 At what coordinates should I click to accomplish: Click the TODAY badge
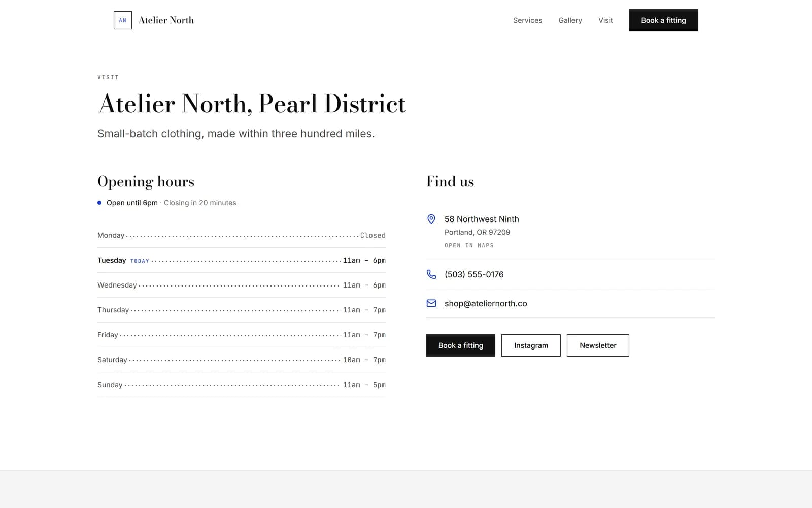tap(140, 261)
